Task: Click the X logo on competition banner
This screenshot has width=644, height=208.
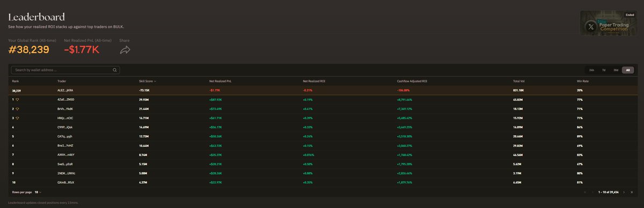Action: (591, 26)
